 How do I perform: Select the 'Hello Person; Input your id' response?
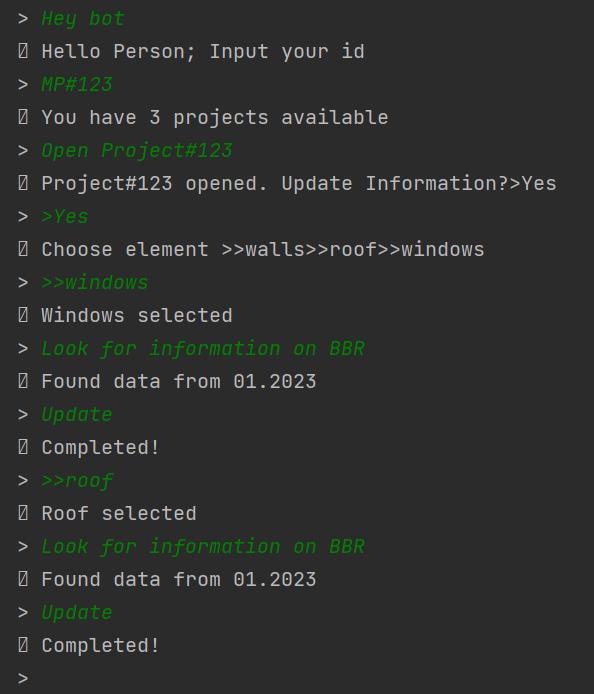tap(203, 52)
